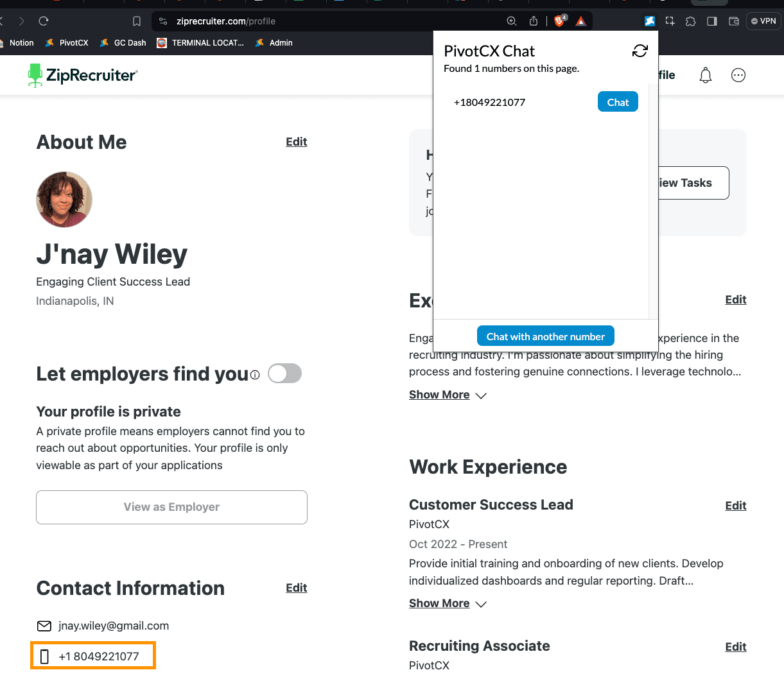Open the ZipRecruiter notifications bell

pyautogui.click(x=705, y=76)
